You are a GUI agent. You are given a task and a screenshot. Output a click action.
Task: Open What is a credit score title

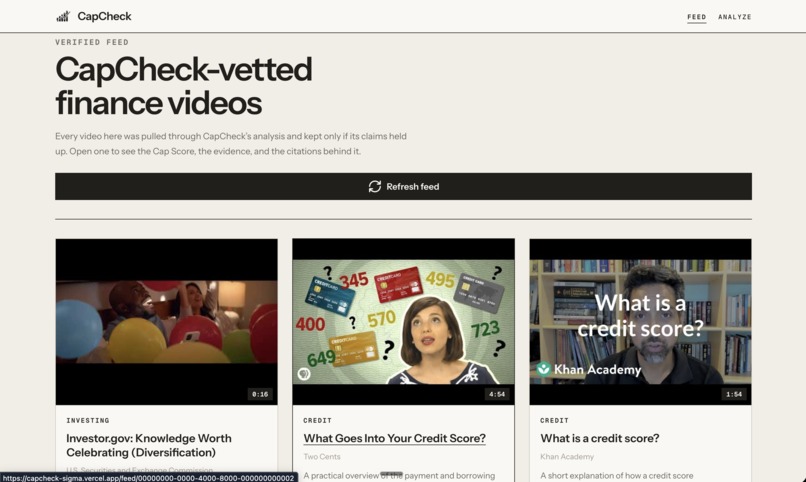pos(599,438)
